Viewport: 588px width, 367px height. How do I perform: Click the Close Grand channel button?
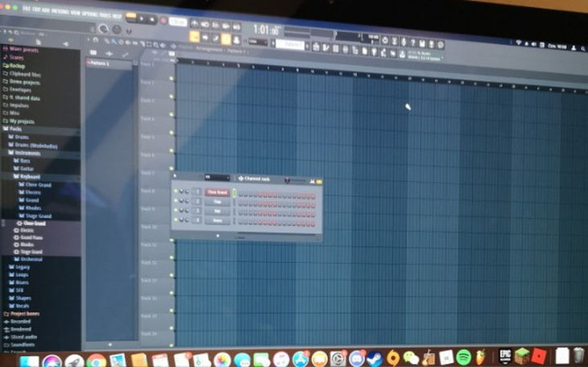(x=217, y=192)
